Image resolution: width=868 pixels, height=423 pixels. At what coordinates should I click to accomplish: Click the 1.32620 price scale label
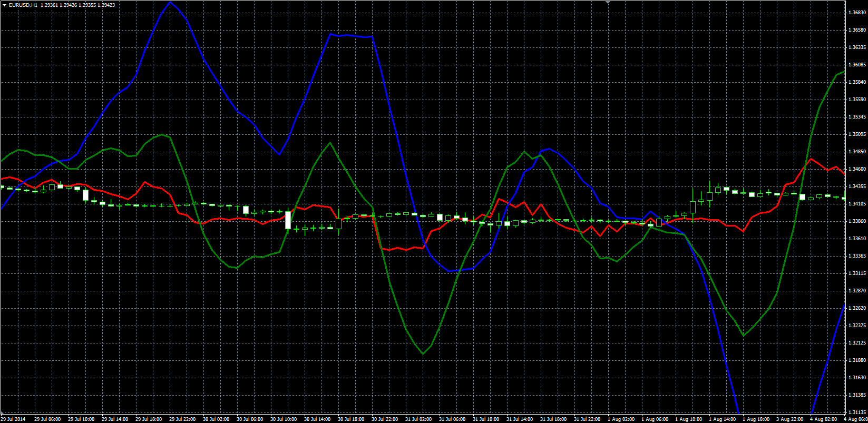coord(857,308)
